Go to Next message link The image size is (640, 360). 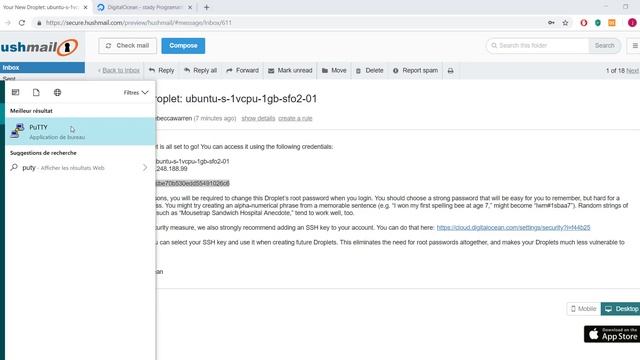(x=633, y=71)
